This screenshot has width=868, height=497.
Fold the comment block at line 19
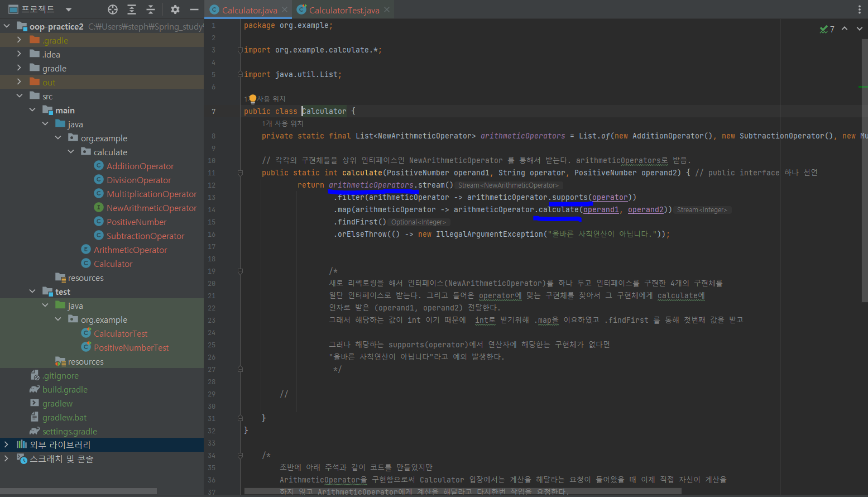point(240,271)
